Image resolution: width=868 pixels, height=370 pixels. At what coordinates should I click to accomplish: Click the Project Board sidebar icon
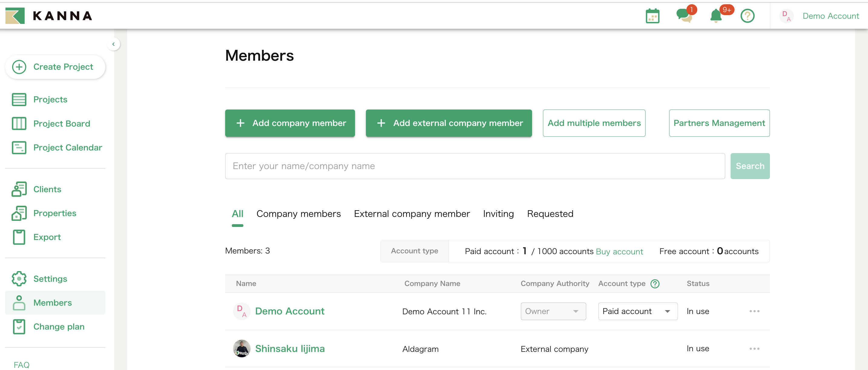coord(19,124)
